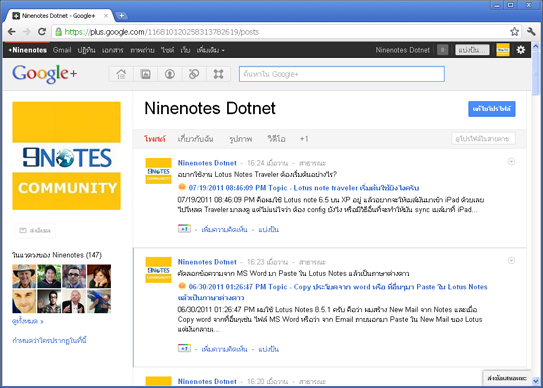Click the link about who appears here

coord(49,340)
